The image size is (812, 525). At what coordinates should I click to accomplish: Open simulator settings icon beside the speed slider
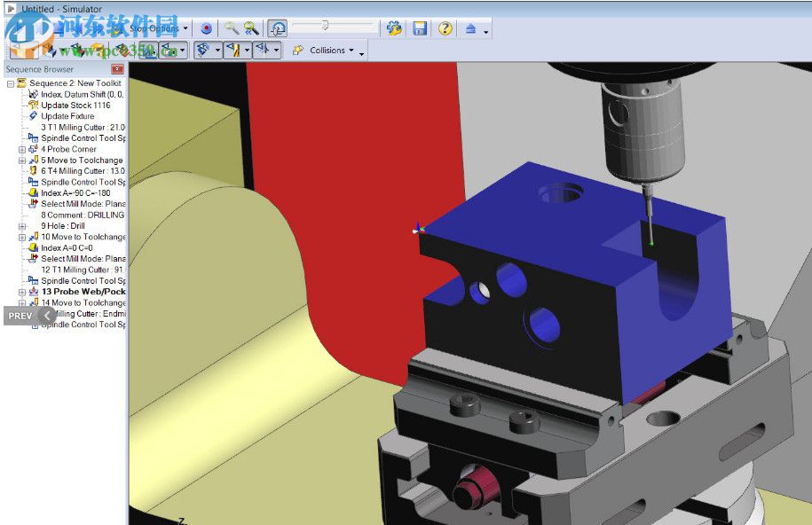395,28
